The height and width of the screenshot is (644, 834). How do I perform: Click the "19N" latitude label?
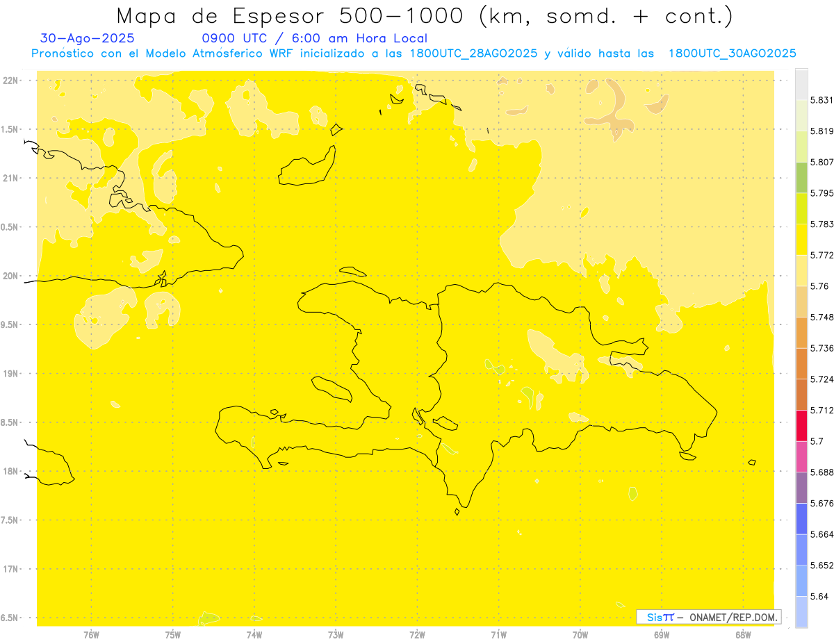10,374
